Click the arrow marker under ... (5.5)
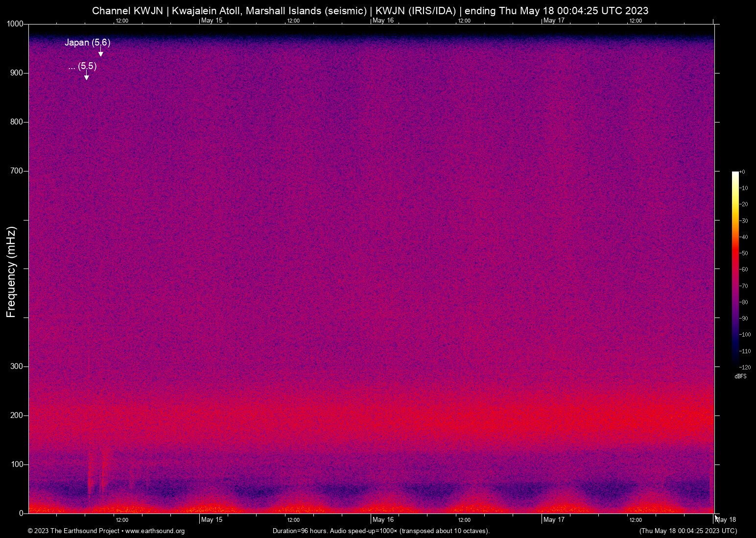756x538 pixels. pos(87,75)
